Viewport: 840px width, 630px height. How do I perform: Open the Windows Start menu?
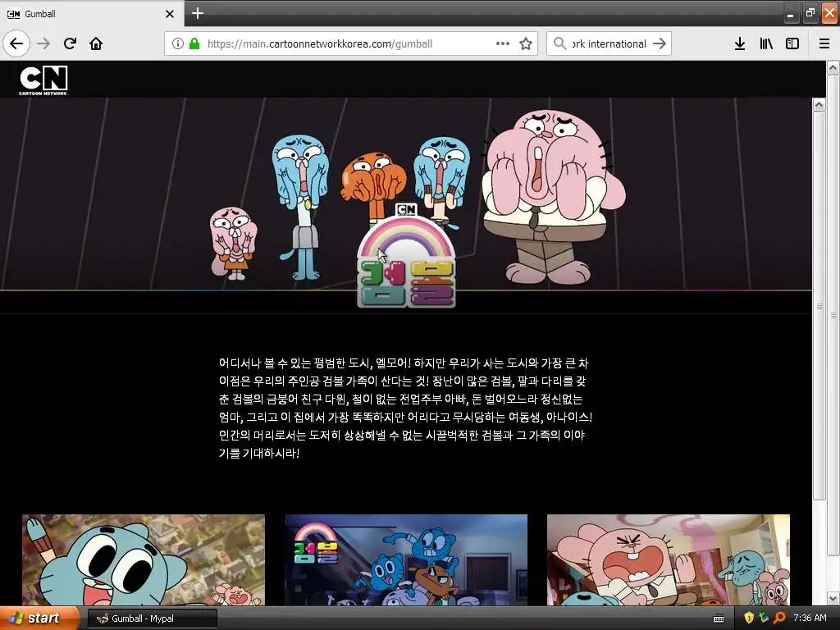point(39,619)
